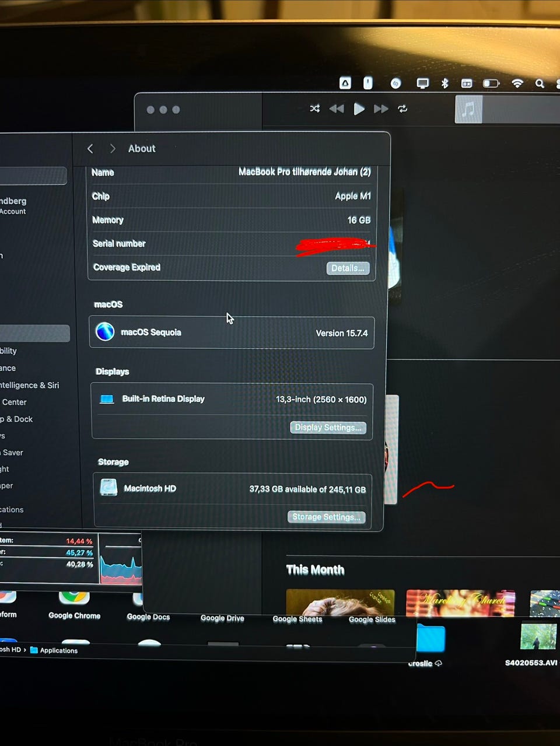Open Display Settings… button

(x=328, y=428)
